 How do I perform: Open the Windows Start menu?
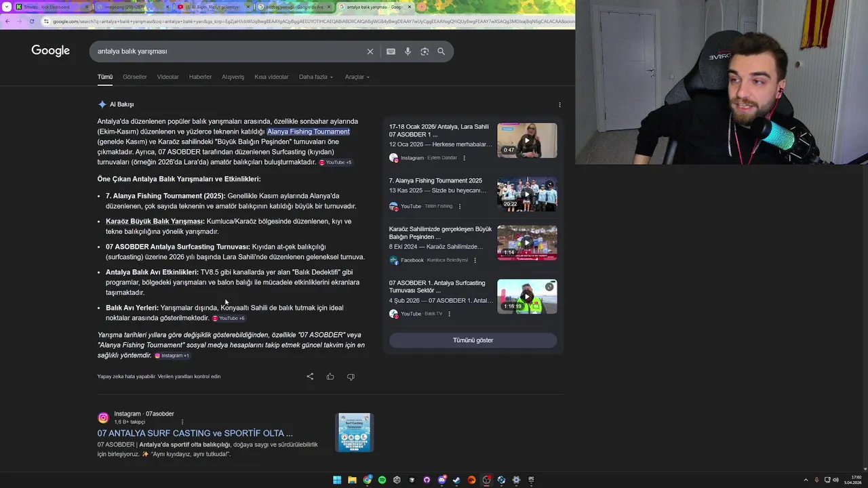337,480
